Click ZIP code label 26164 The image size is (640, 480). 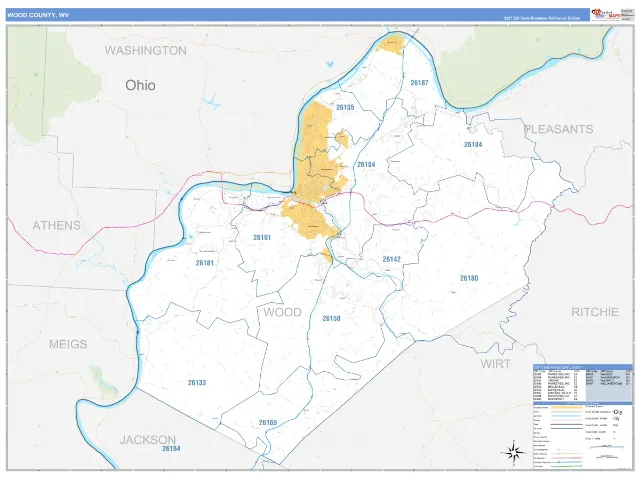tap(171, 449)
